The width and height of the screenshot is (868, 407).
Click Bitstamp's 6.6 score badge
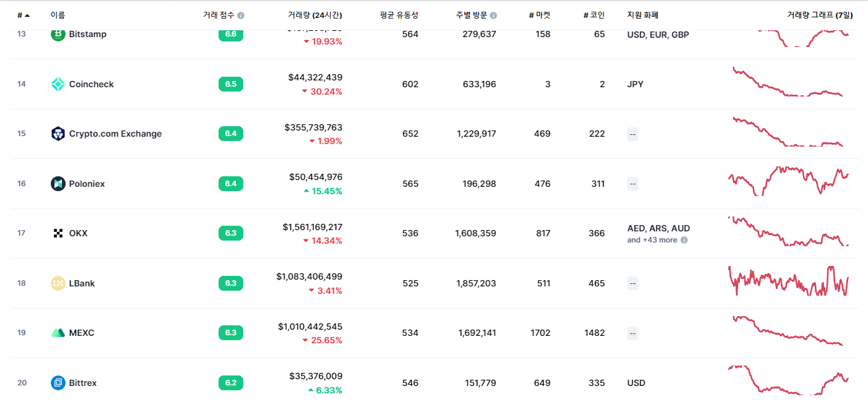pyautogui.click(x=231, y=34)
